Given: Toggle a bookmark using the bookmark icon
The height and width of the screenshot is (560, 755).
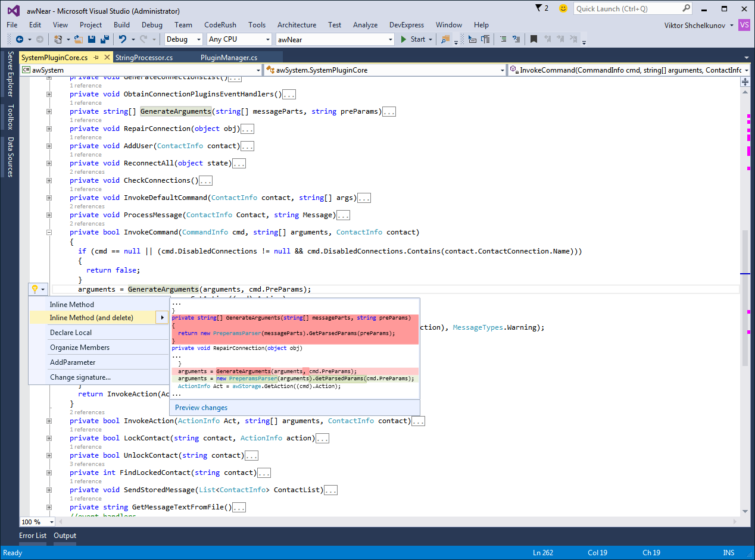Looking at the screenshot, I should (534, 39).
